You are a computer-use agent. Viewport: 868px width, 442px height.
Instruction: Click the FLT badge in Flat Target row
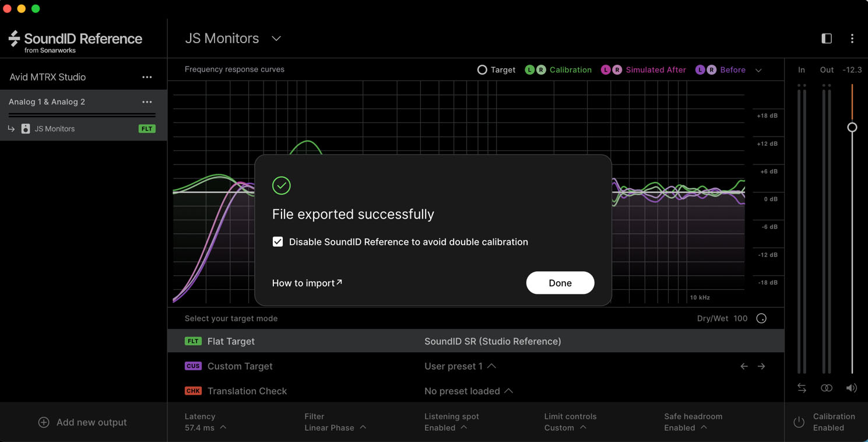[193, 341]
